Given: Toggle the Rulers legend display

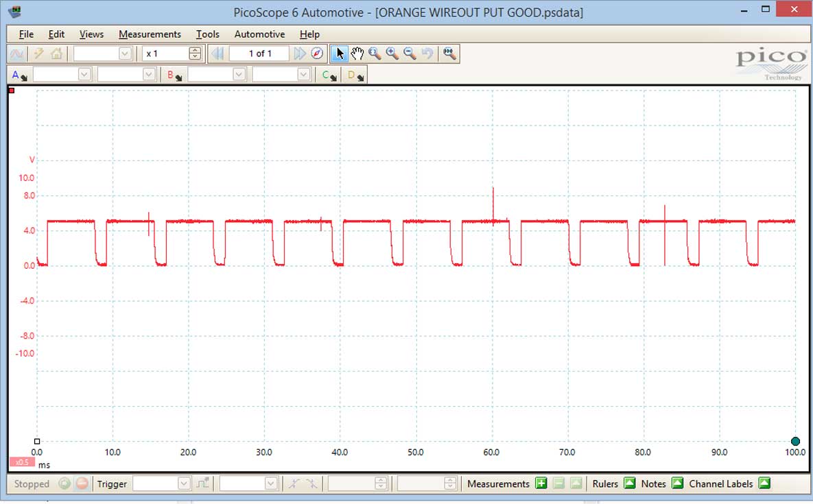Looking at the screenshot, I should click(629, 484).
